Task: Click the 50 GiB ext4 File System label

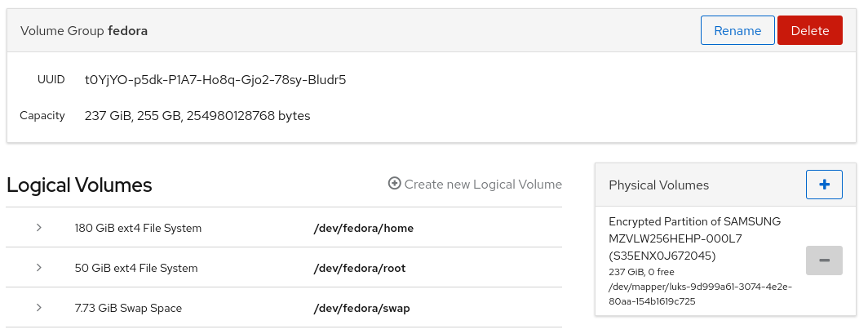Action: tap(136, 268)
